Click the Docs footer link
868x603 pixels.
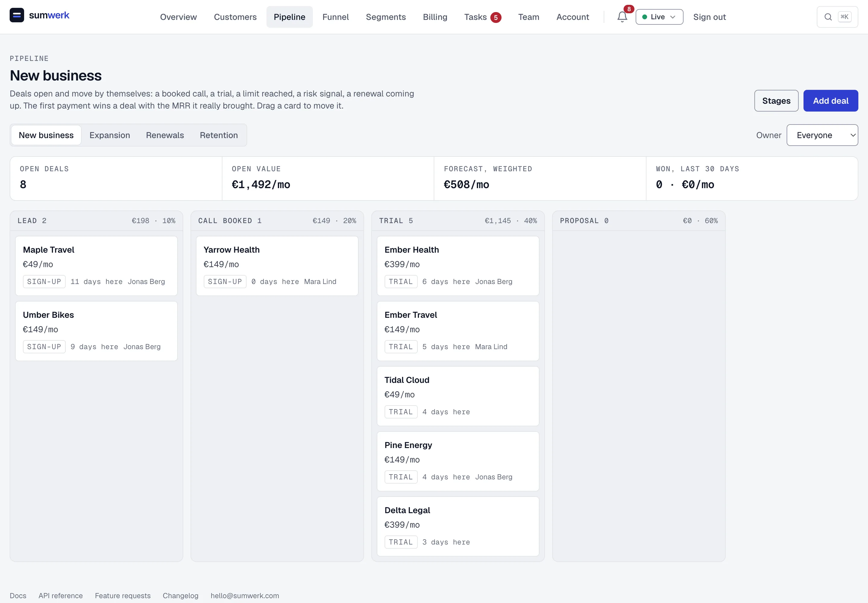(x=18, y=595)
